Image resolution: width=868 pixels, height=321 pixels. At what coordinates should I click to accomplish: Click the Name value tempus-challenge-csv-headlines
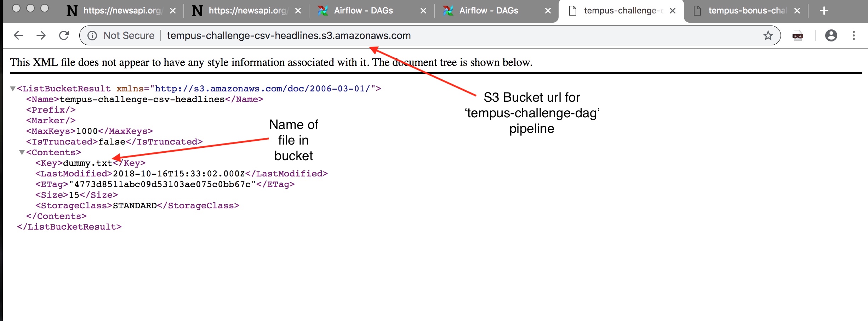pos(142,99)
